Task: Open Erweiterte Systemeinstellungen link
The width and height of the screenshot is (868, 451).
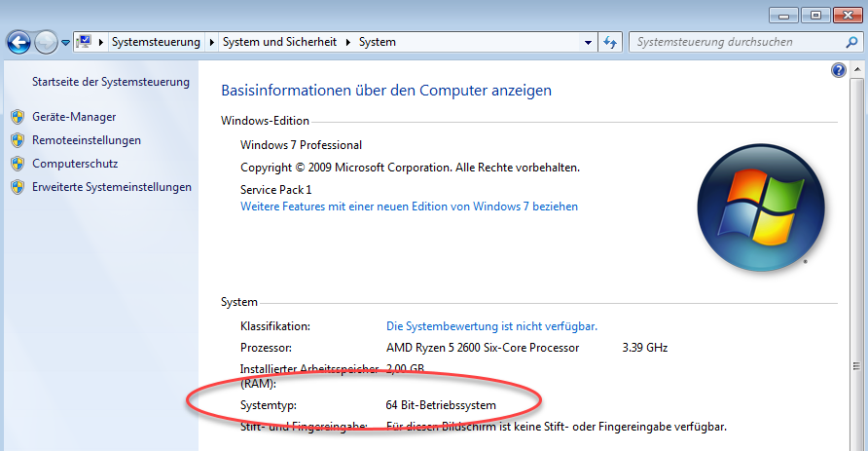Action: coord(112,187)
